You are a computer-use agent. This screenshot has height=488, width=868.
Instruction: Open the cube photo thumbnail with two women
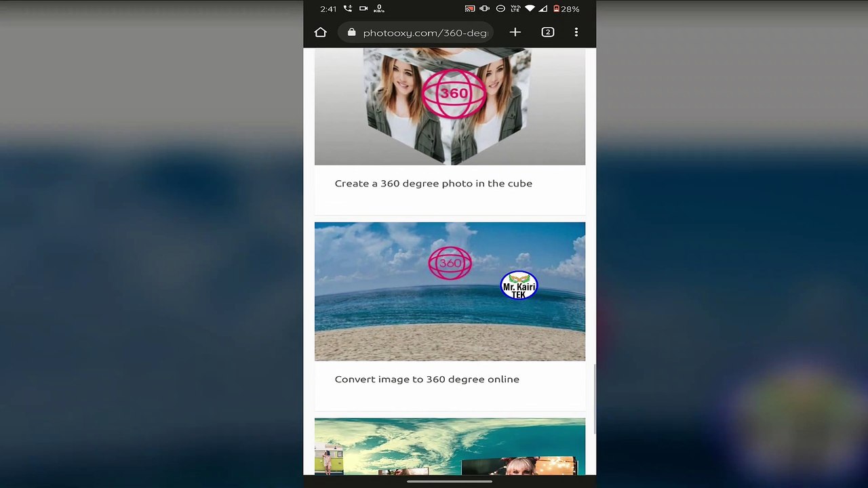click(450, 106)
